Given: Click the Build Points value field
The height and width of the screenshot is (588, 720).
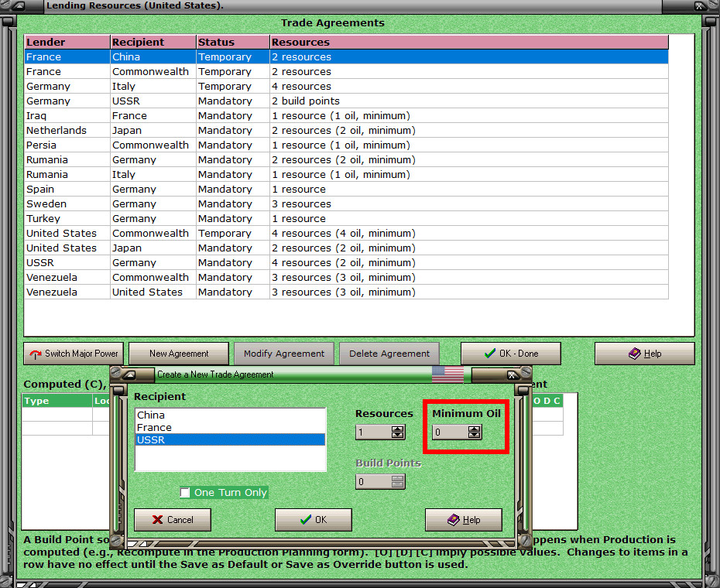Looking at the screenshot, I should (x=374, y=481).
